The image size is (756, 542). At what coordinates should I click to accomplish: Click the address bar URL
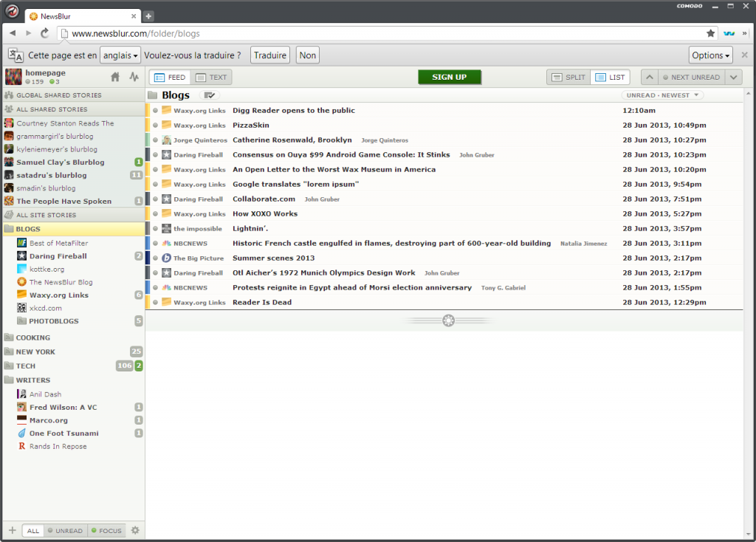pos(136,33)
